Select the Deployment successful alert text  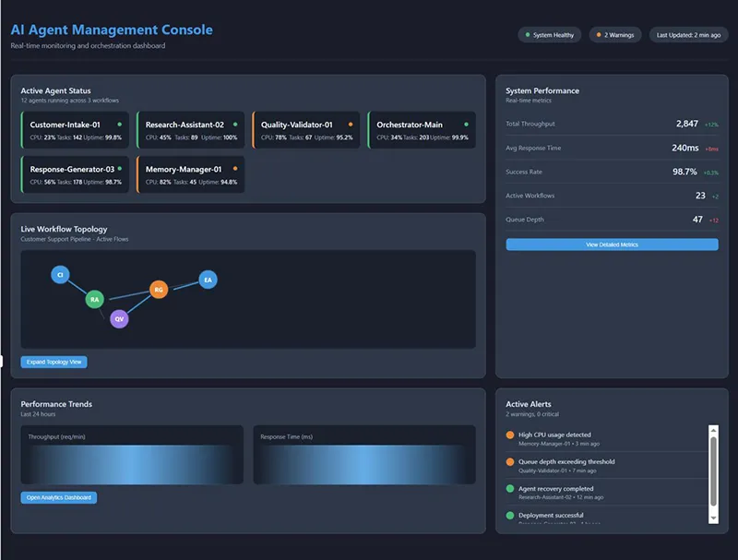pyautogui.click(x=551, y=516)
